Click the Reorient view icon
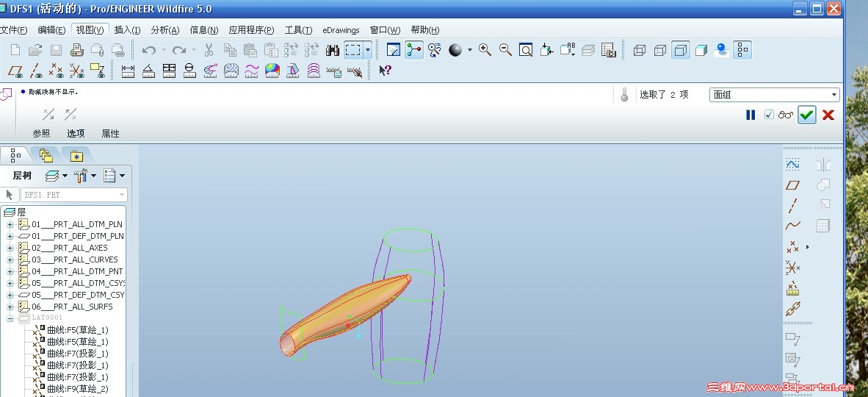Image resolution: width=868 pixels, height=397 pixels. coord(546,51)
